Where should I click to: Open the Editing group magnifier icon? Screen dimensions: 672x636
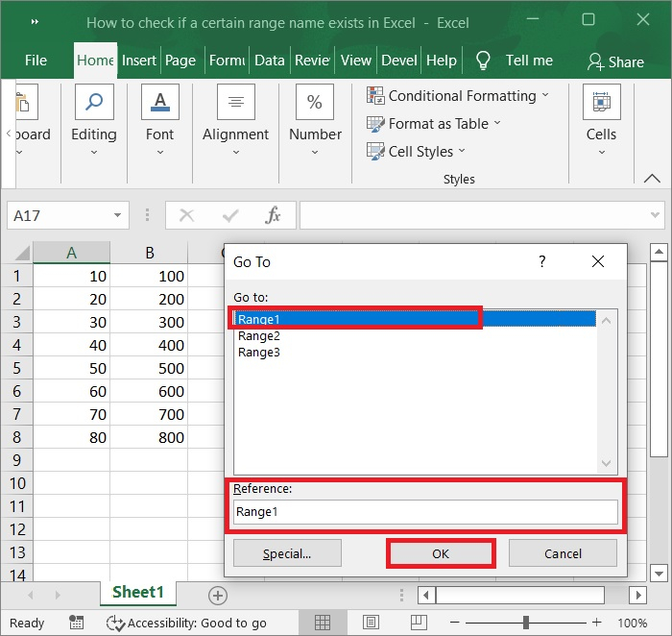point(94,103)
